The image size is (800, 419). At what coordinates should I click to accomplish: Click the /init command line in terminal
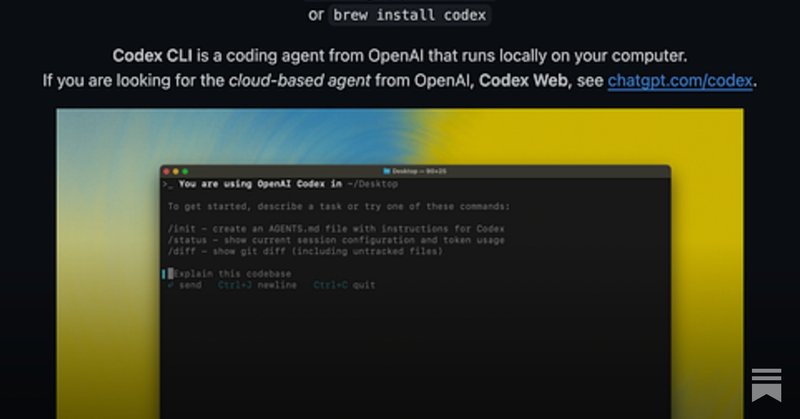(x=336, y=229)
